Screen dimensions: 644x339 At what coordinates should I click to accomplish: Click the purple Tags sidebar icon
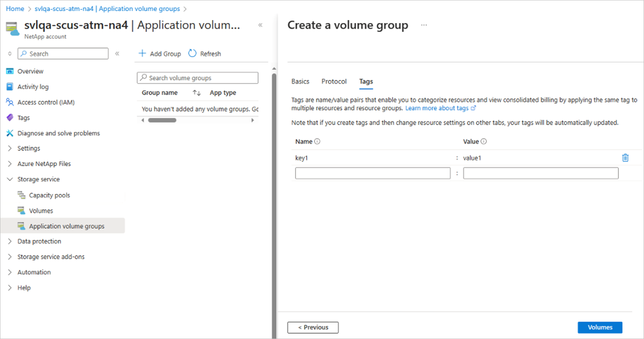tap(10, 118)
